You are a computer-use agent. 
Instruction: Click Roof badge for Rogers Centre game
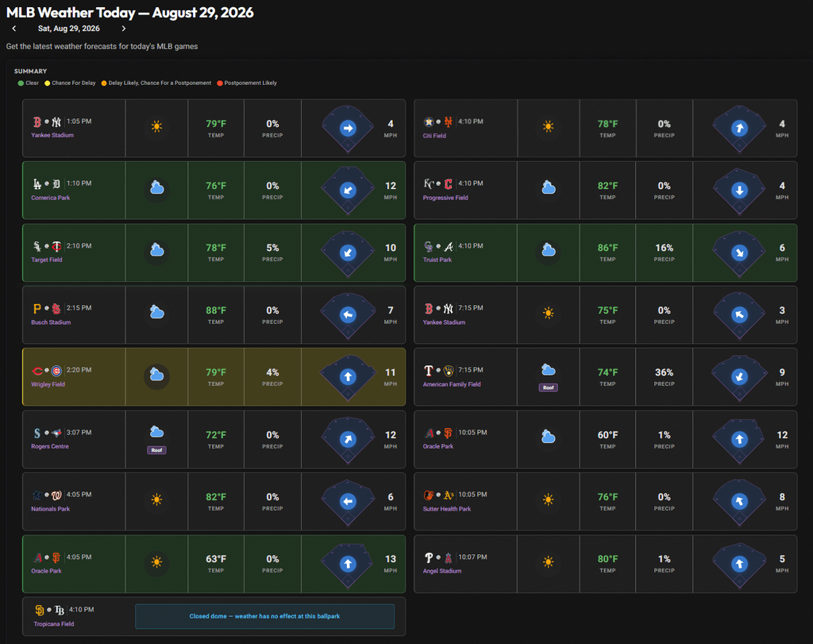[x=156, y=450]
